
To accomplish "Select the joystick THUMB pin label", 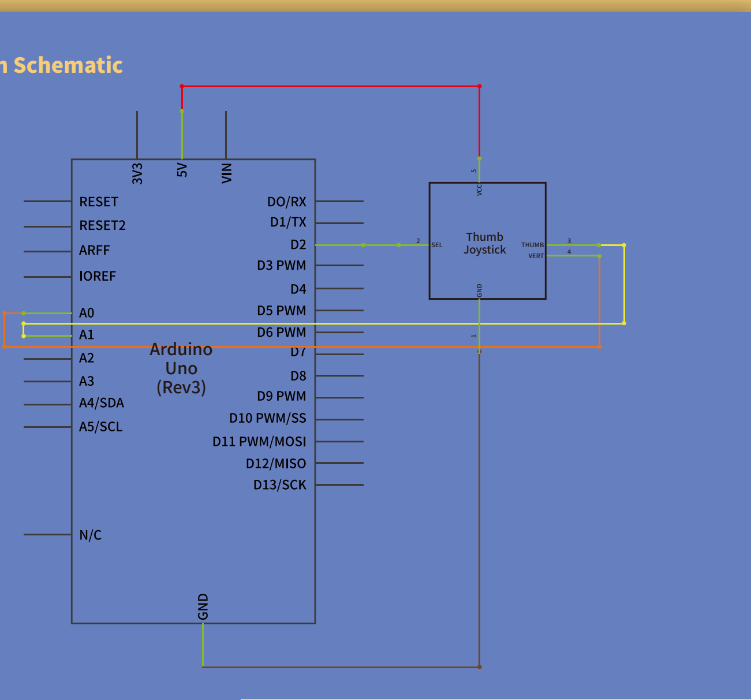I will [x=532, y=245].
